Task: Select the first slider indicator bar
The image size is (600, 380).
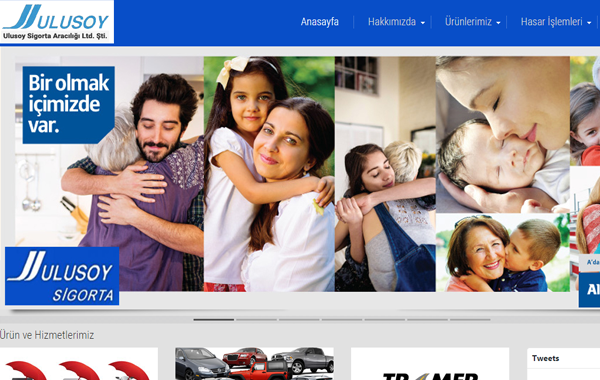Action: 214,319
